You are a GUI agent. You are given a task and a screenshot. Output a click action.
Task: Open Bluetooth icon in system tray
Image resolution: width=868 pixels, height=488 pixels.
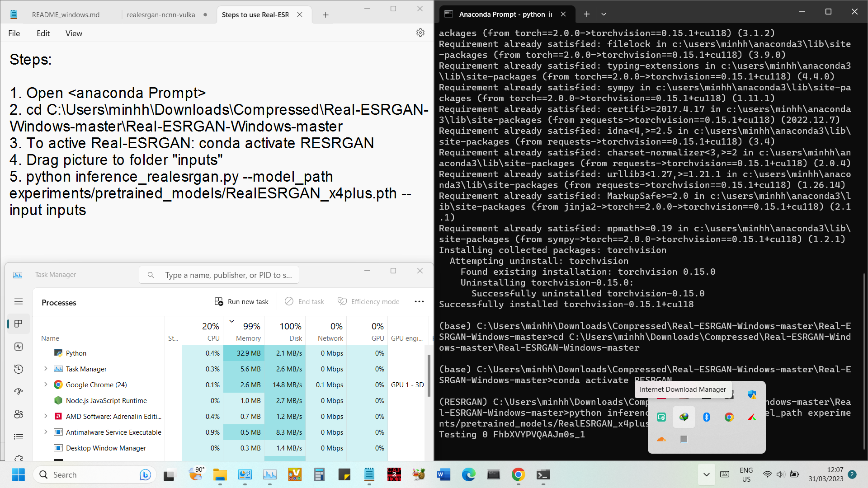707,417
